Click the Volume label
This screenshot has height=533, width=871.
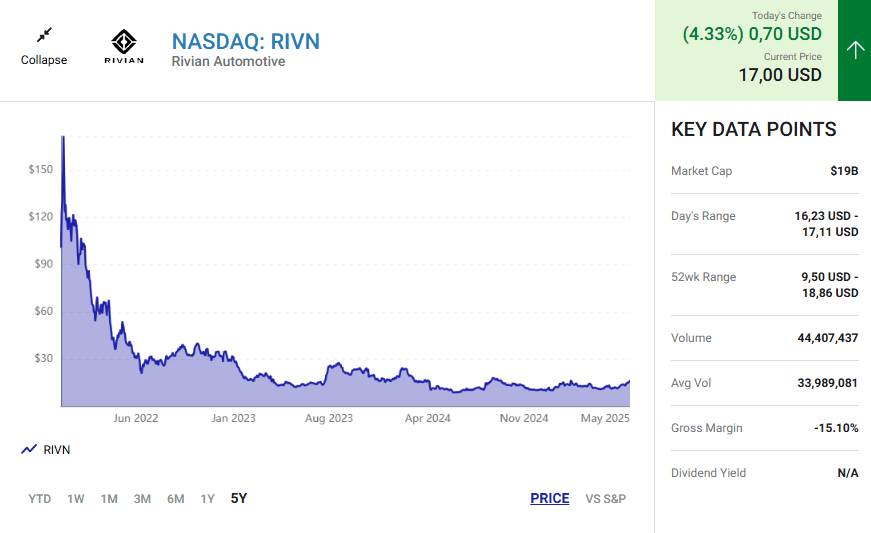click(691, 338)
